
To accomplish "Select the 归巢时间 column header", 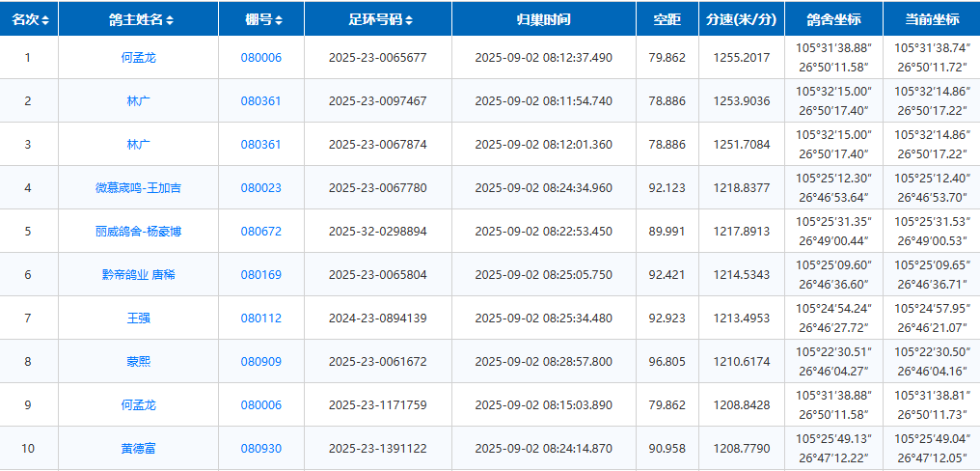I will click(543, 19).
